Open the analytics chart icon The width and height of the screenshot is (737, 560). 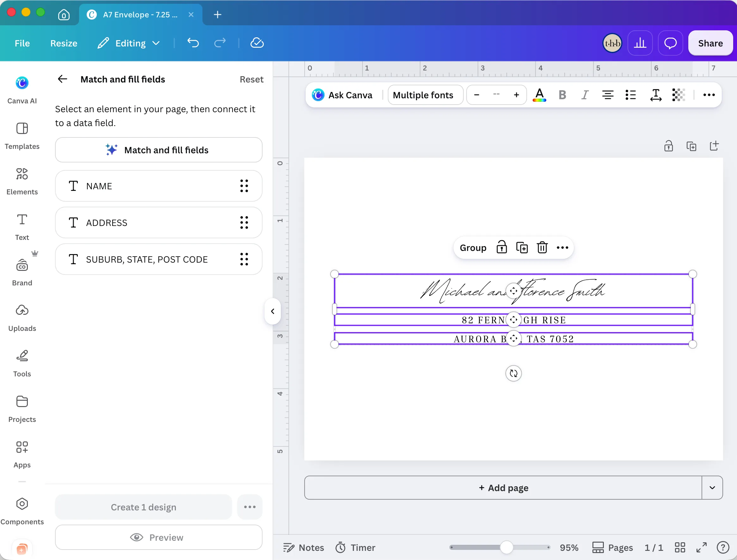640,43
